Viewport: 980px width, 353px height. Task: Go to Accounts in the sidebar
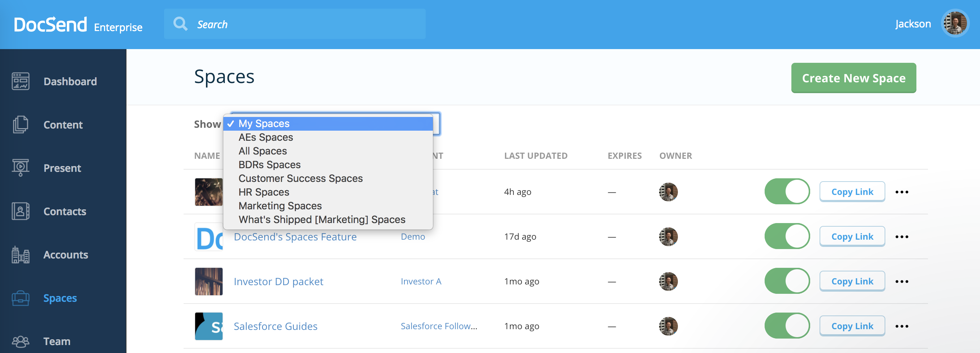tap(65, 254)
